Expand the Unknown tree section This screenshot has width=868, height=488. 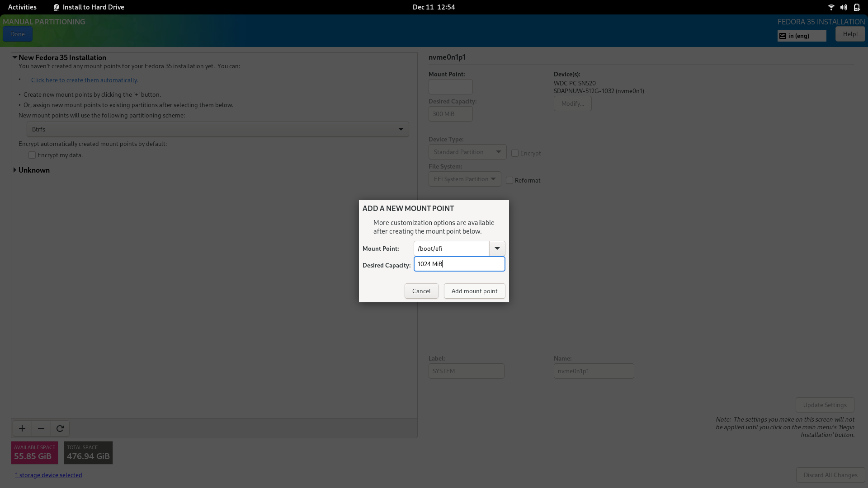[x=15, y=170]
